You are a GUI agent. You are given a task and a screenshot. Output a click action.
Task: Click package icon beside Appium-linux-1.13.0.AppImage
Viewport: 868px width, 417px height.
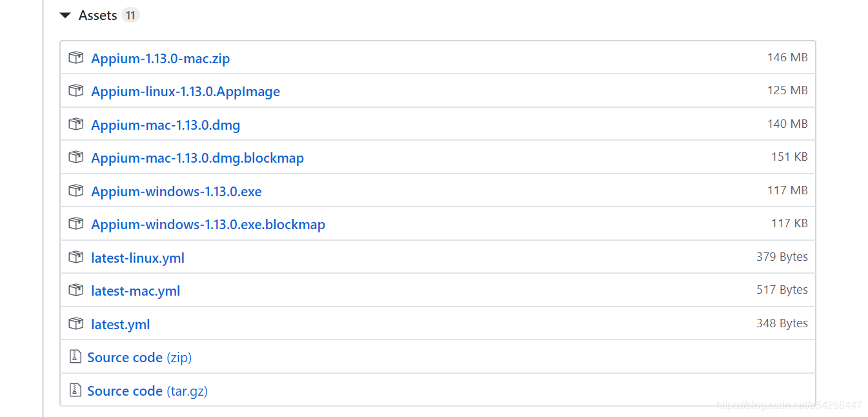[76, 91]
